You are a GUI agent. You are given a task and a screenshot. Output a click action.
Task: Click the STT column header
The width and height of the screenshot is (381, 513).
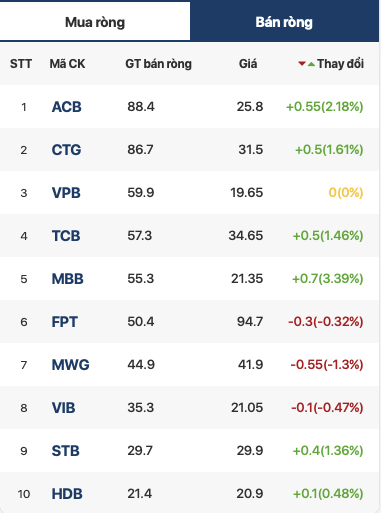click(21, 64)
